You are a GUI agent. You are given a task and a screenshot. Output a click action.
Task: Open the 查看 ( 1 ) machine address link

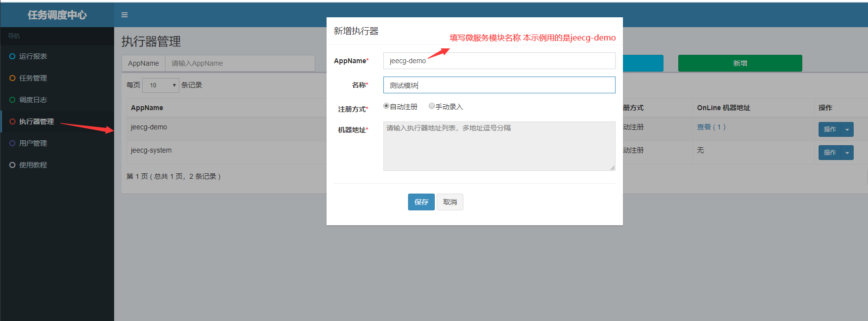click(x=711, y=127)
